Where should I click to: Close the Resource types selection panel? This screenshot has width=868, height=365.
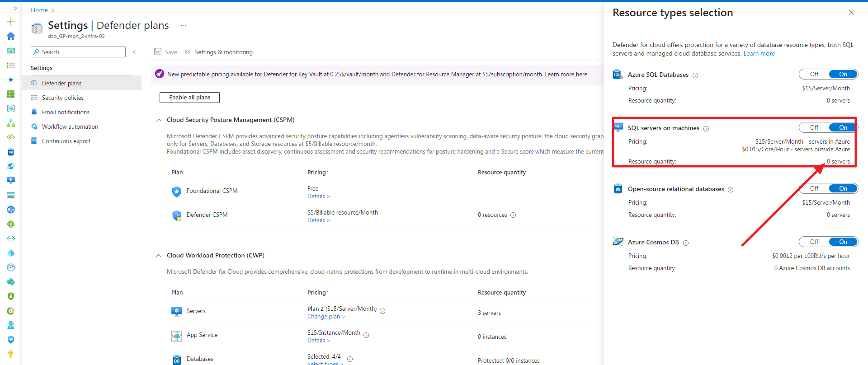tap(852, 13)
